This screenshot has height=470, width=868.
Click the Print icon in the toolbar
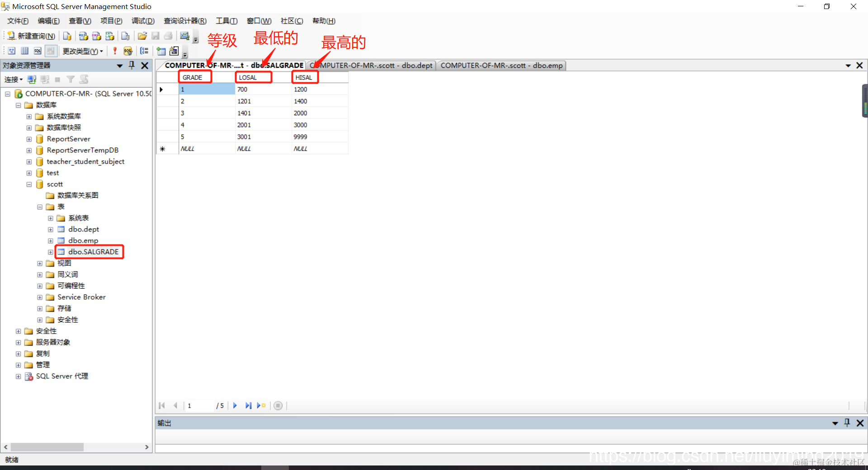pos(168,36)
